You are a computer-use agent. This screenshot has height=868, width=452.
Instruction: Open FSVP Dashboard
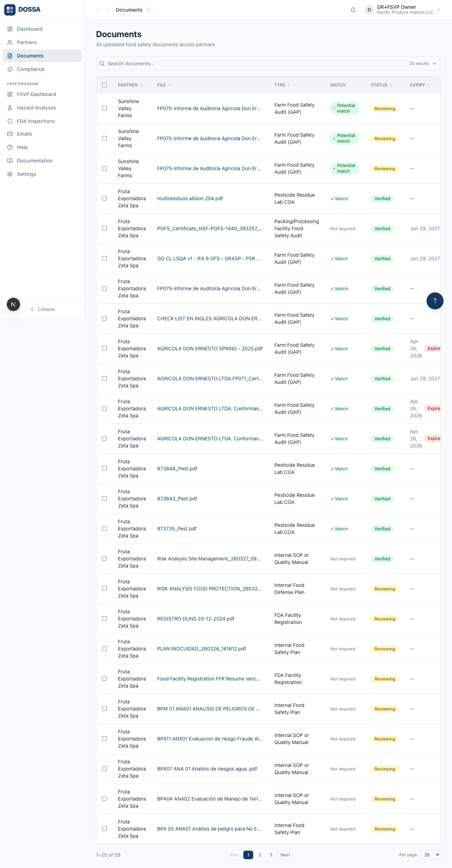tap(42, 94)
